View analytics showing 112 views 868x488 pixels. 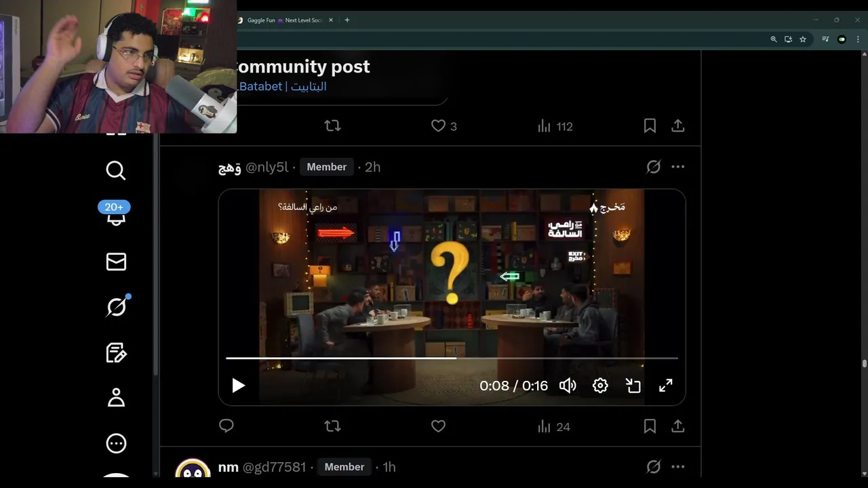(x=555, y=126)
